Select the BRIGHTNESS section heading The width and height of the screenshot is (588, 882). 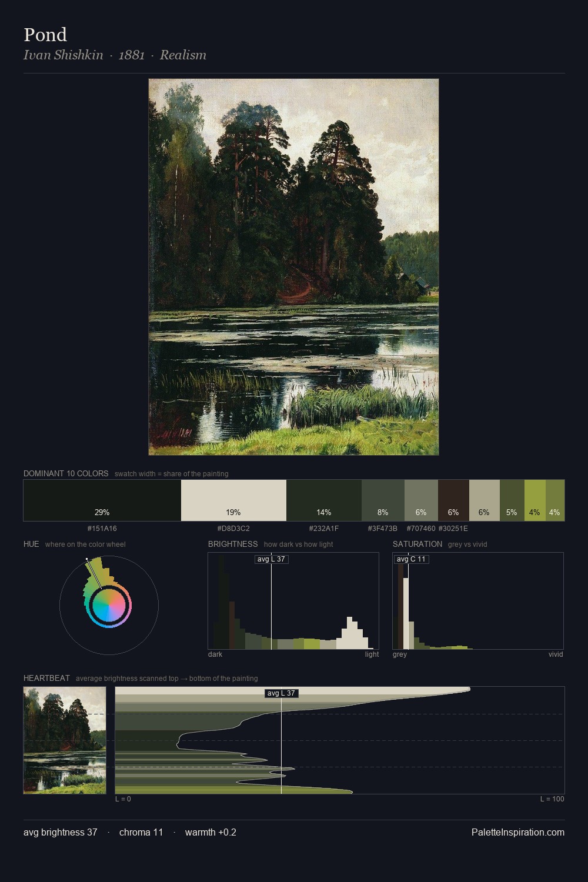(x=233, y=544)
